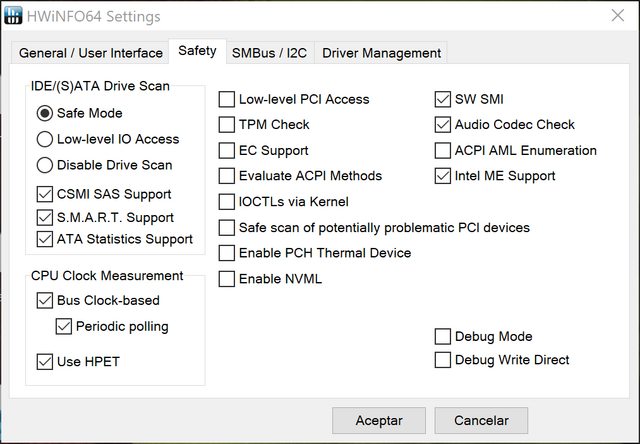Uncheck Periodic polling
The height and width of the screenshot is (444, 640).
[64, 326]
